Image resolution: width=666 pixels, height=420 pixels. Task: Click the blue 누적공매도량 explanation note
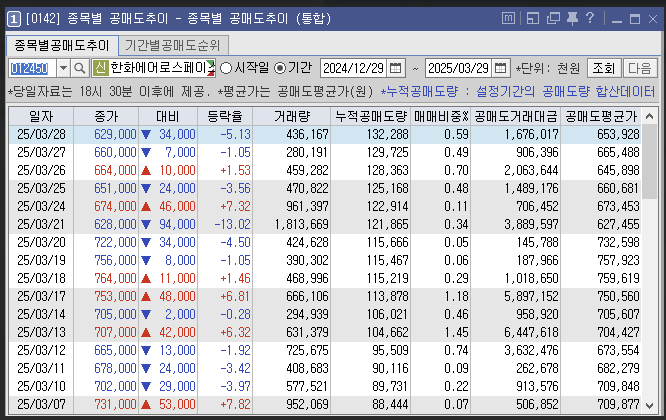[518, 91]
